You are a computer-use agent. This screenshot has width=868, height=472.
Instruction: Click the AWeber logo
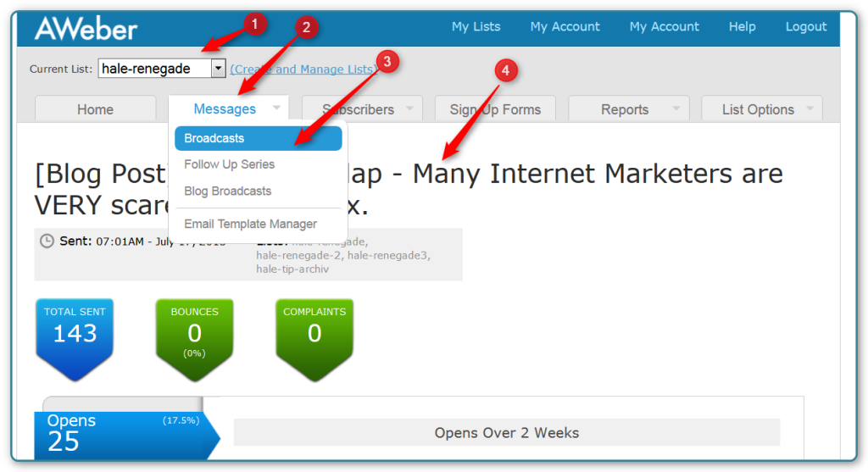coord(86,28)
